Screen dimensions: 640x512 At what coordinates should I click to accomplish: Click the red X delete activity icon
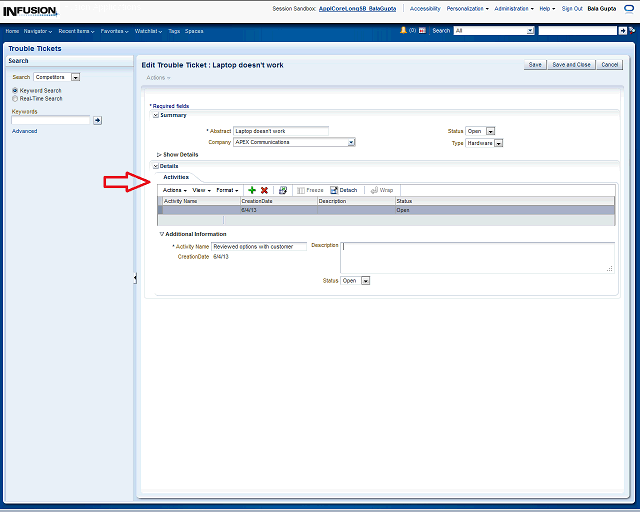(264, 190)
